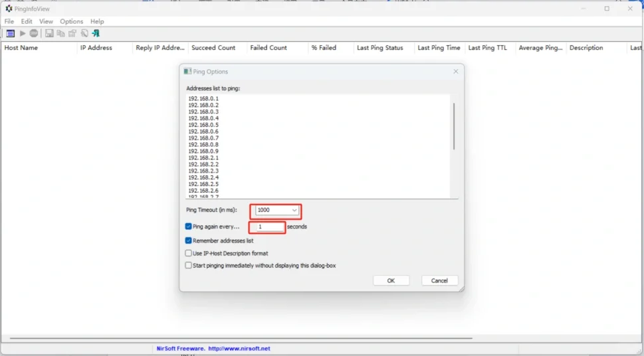Screen dimensions: 644x356
Task: Click address 192.168.0.9 in the list
Action: click(203, 151)
